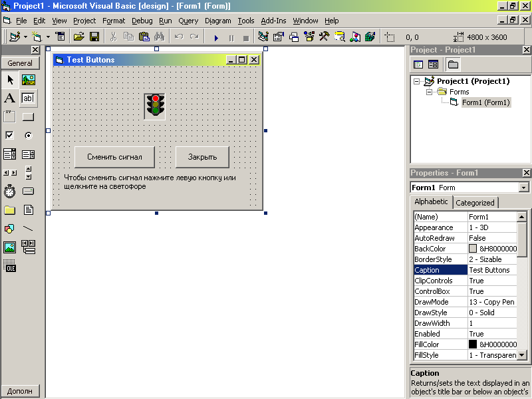Edit the Caption value Test Buttons

coord(492,270)
